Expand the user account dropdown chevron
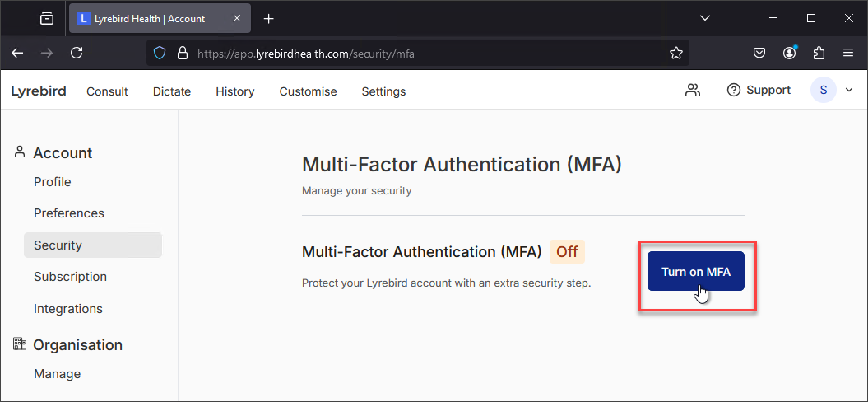This screenshot has height=402, width=868. 849,90
